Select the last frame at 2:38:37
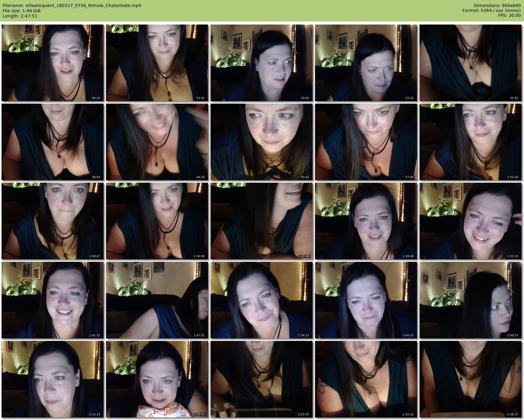 (470, 379)
